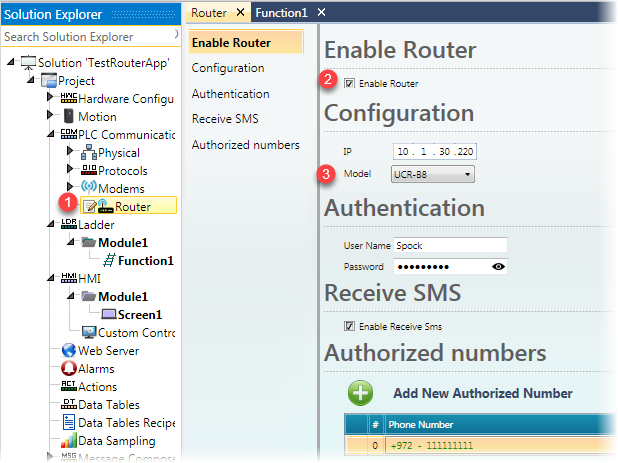
Task: Select Screen1 under HMI Module1
Action: point(135,315)
